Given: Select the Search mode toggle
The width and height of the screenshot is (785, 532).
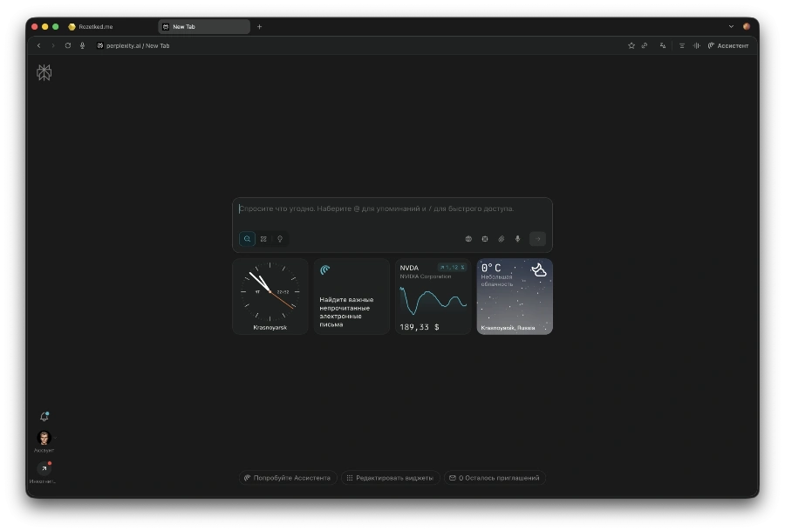Looking at the screenshot, I should [x=248, y=239].
